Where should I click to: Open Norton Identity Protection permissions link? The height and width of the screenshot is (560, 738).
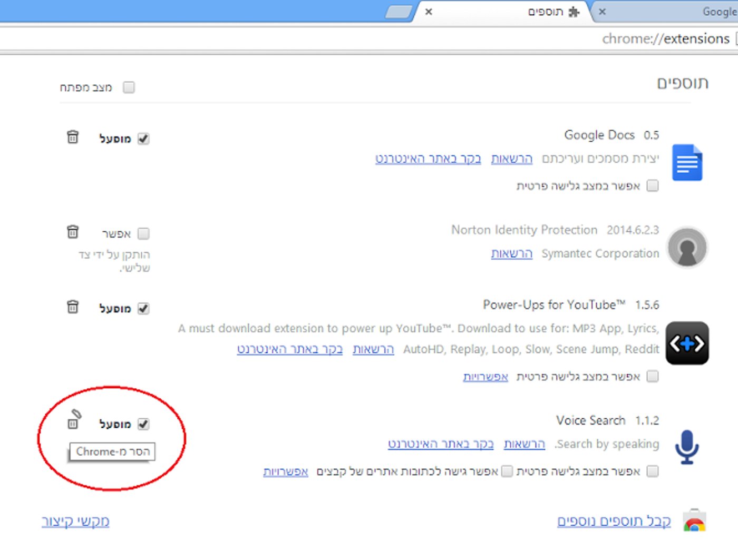512,253
